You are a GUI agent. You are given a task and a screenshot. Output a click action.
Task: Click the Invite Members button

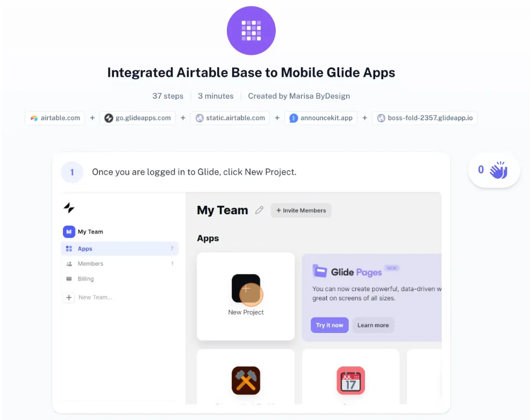coord(300,210)
